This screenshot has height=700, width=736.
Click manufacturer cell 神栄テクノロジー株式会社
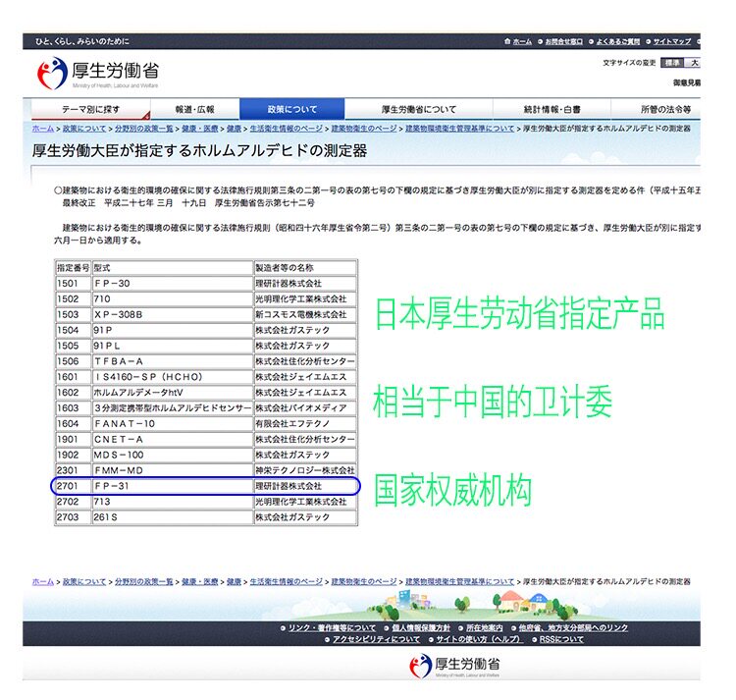(305, 470)
